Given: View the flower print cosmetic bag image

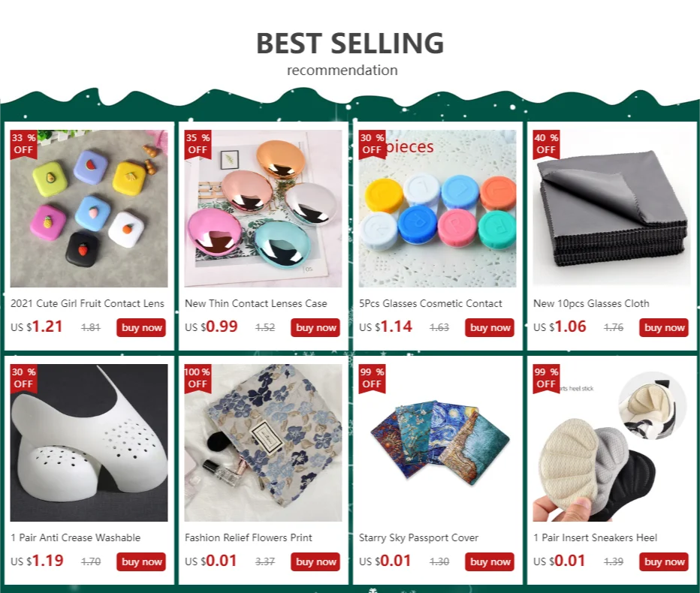Looking at the screenshot, I should [263, 443].
